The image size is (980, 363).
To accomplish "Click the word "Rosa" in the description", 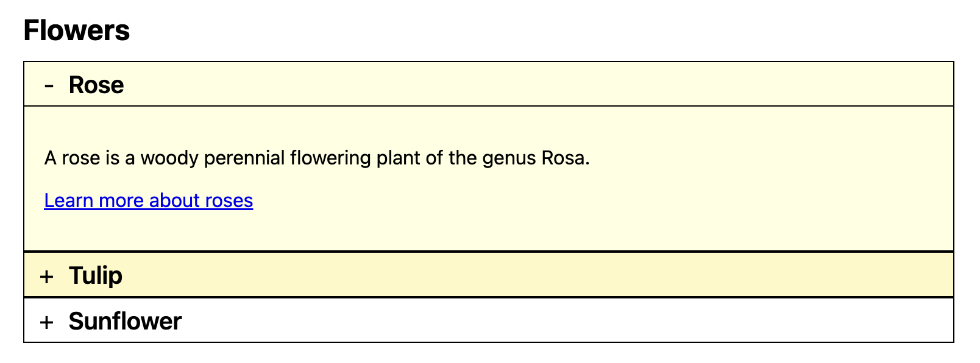I will [564, 158].
